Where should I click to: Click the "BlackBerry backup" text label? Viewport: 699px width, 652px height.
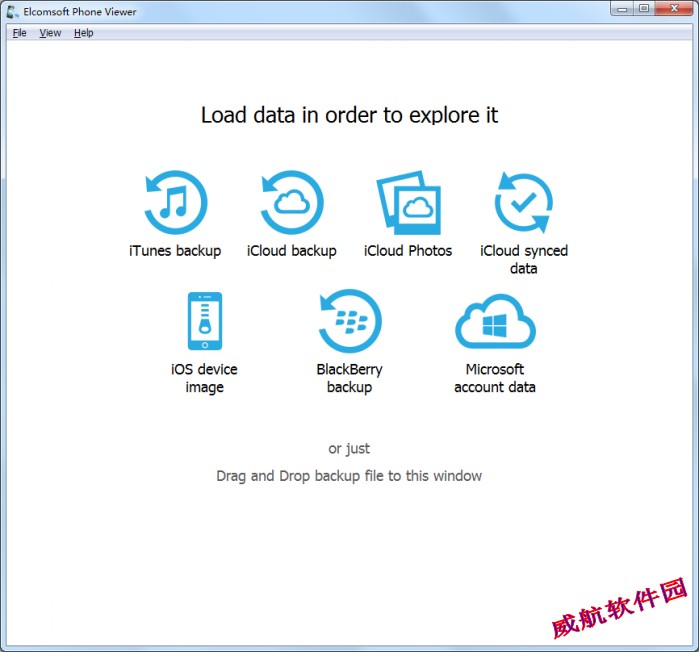[350, 378]
